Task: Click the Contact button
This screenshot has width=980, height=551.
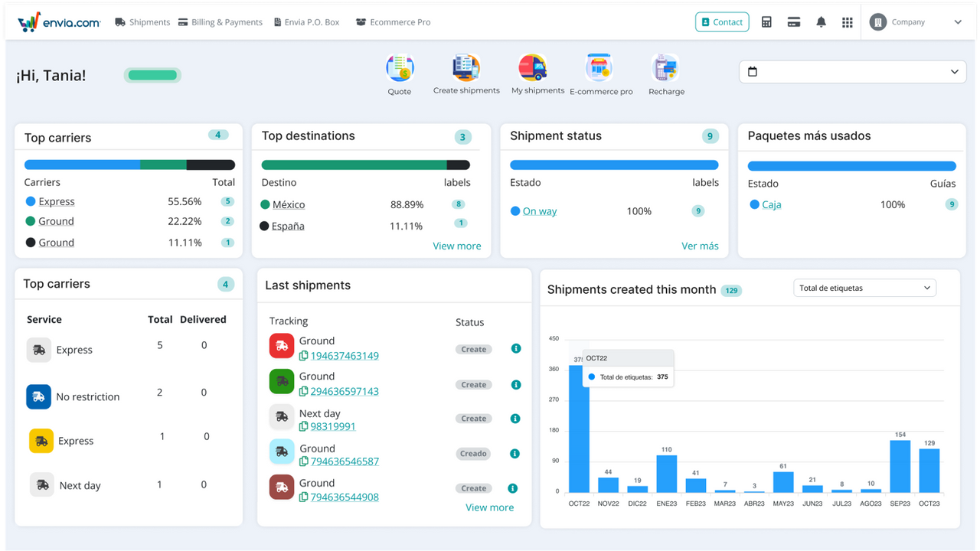Action: pos(721,21)
